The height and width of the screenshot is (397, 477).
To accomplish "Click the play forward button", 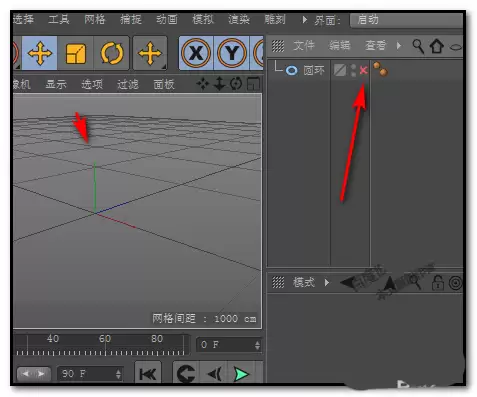I will point(241,374).
